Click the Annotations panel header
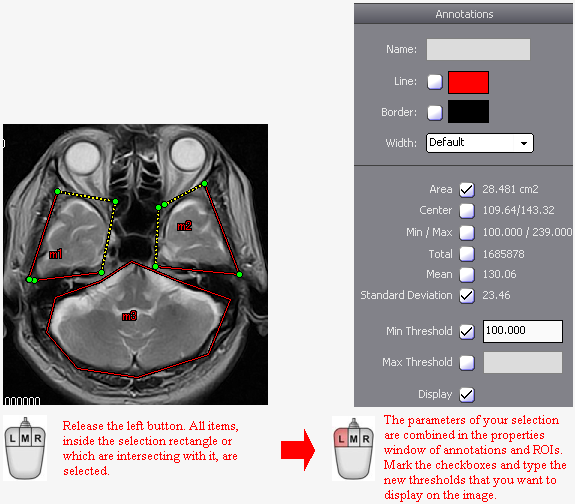575x504 pixels. (x=464, y=14)
